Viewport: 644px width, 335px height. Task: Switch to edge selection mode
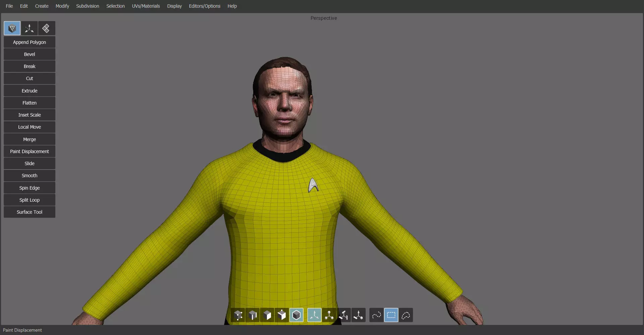click(253, 315)
